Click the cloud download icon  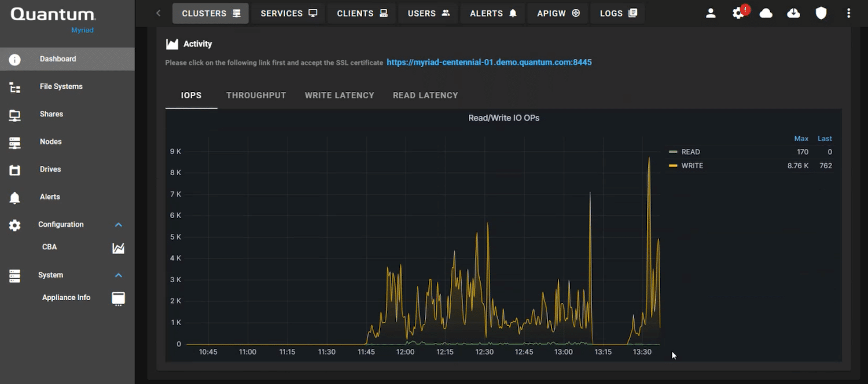click(x=794, y=13)
